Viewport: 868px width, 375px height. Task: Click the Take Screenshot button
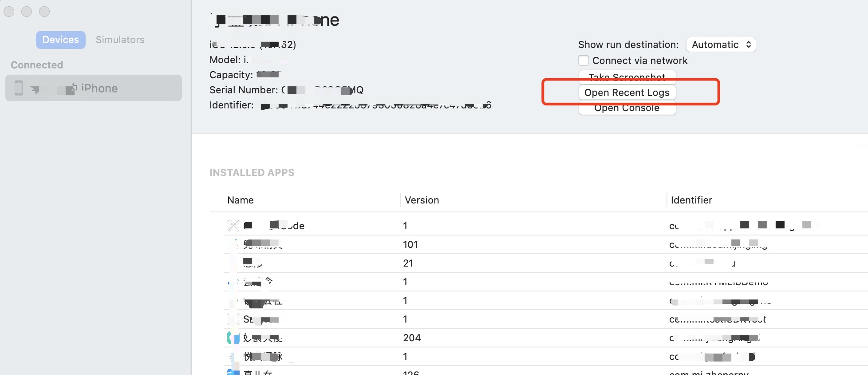(x=627, y=77)
